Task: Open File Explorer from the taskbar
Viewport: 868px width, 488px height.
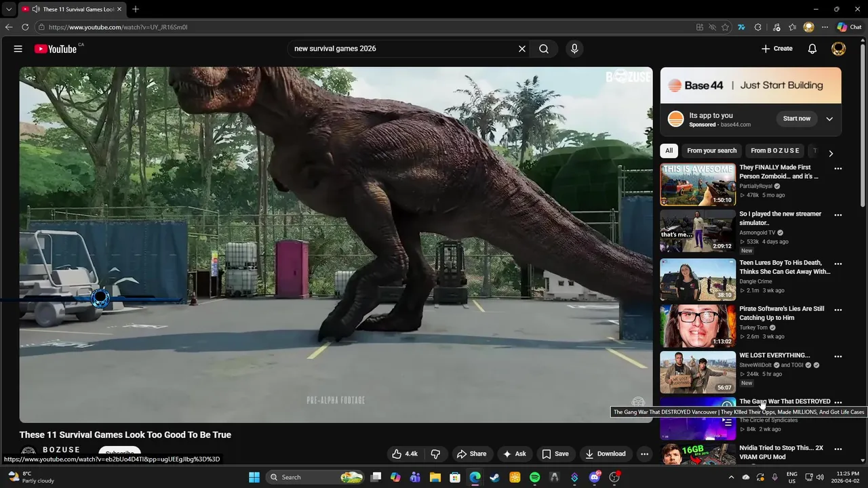Action: (435, 477)
